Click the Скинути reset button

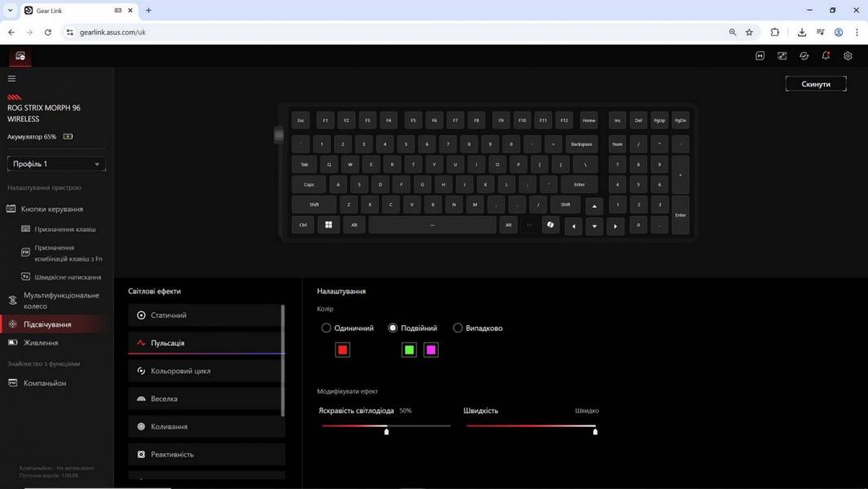(816, 84)
